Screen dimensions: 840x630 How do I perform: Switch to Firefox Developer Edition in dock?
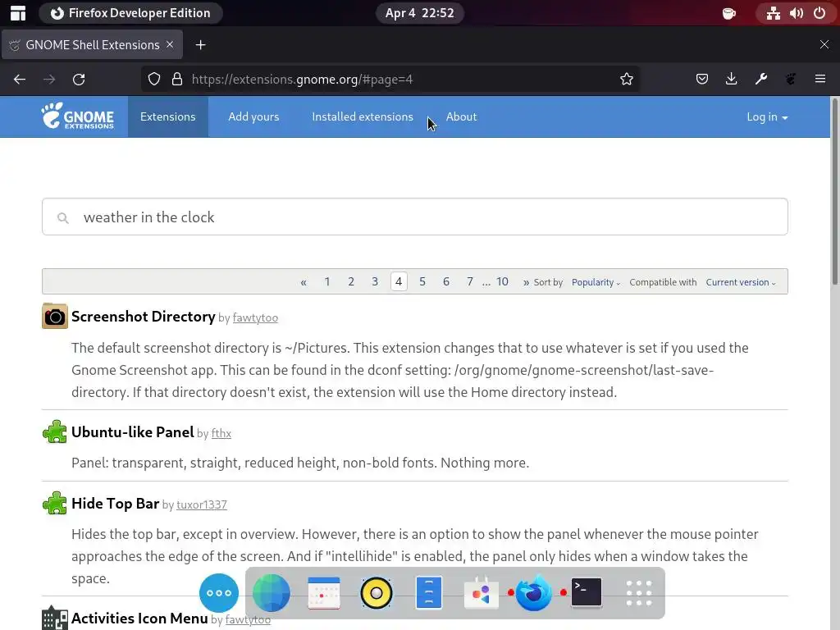[533, 593]
